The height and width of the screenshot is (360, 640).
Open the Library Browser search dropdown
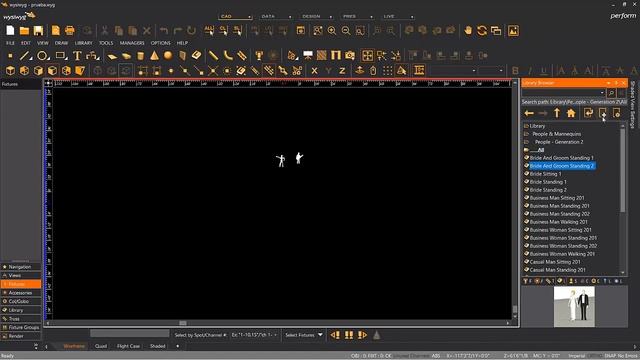point(602,93)
